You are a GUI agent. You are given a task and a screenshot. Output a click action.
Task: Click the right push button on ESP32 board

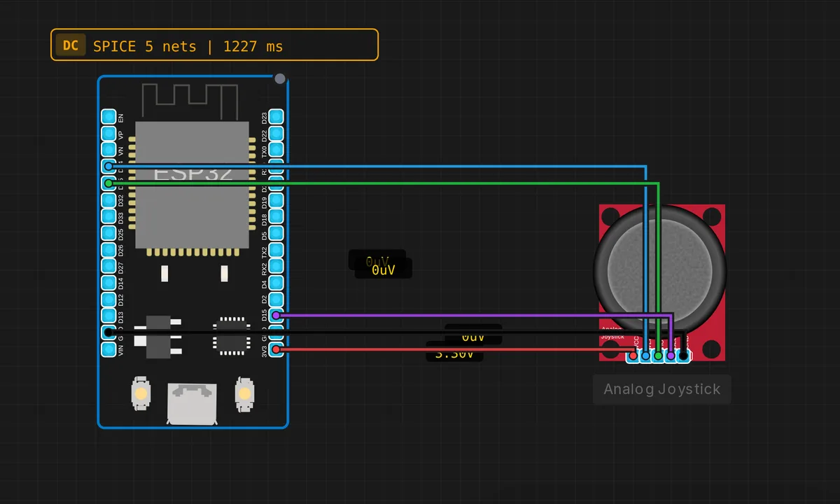coord(244,393)
